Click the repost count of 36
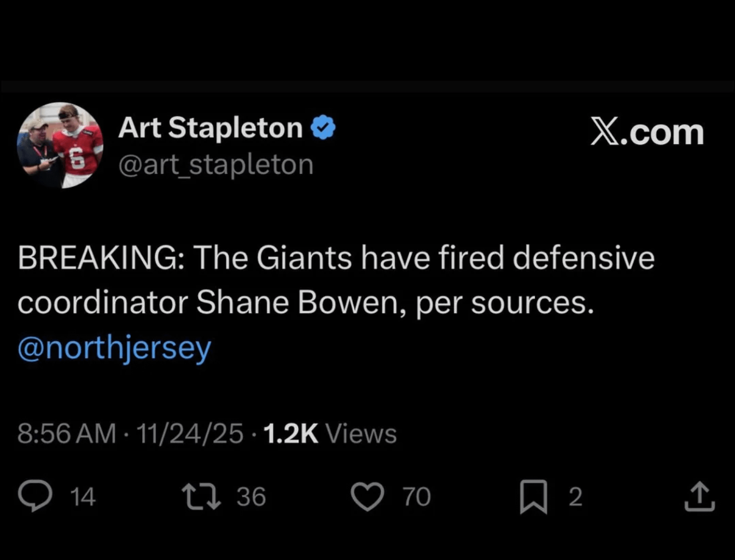735x560 pixels. [251, 497]
